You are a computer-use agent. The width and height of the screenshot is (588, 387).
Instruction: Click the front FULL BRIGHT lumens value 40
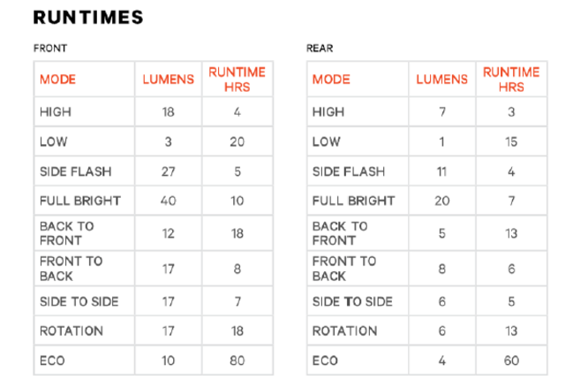[168, 201]
